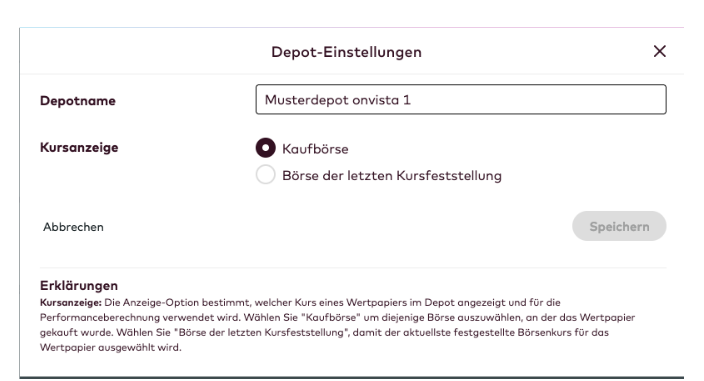Image resolution: width=704 pixels, height=381 pixels.
Task: Select the Kaufbörse radio button
Action: [x=265, y=148]
